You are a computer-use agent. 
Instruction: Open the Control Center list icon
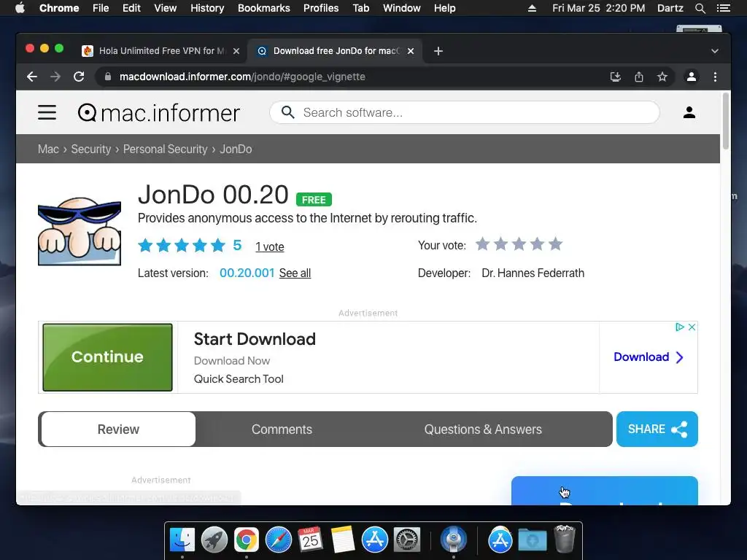click(x=723, y=8)
